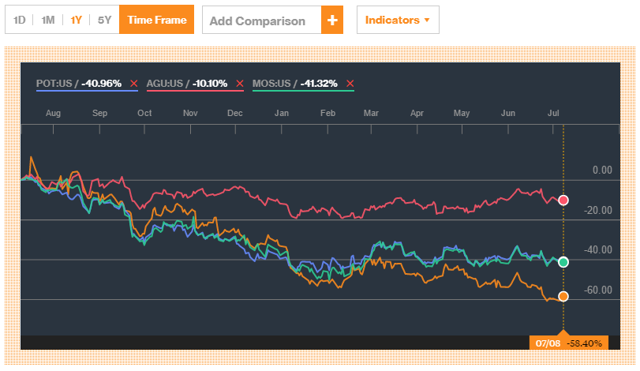Click the POT:US legend label
The width and height of the screenshot is (640, 371).
pyautogui.click(x=54, y=83)
